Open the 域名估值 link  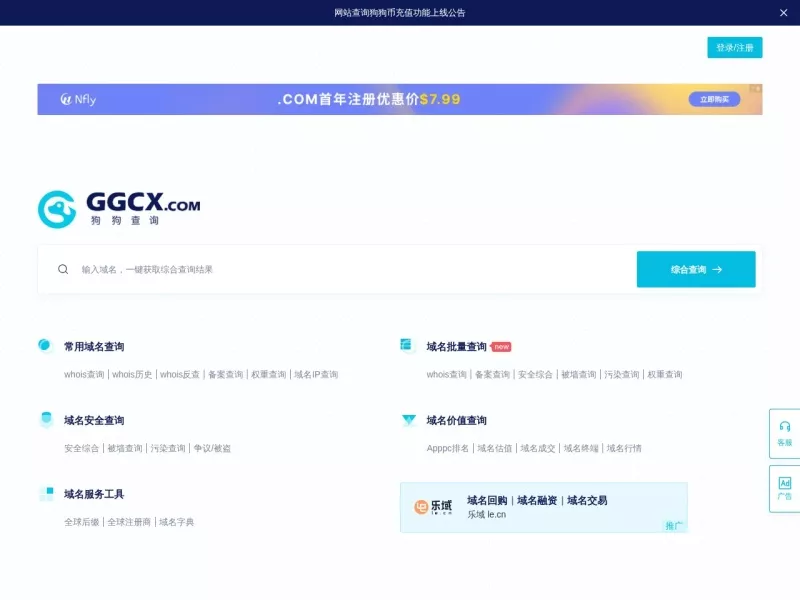(494, 448)
